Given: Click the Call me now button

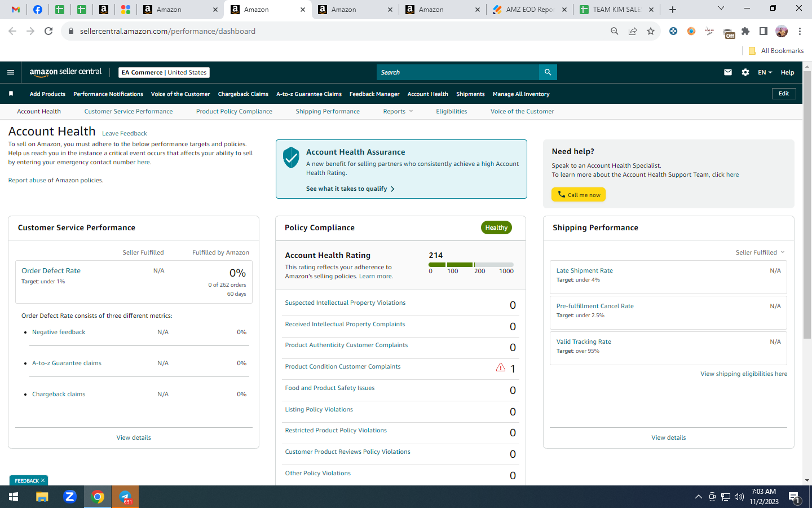Looking at the screenshot, I should [579, 195].
